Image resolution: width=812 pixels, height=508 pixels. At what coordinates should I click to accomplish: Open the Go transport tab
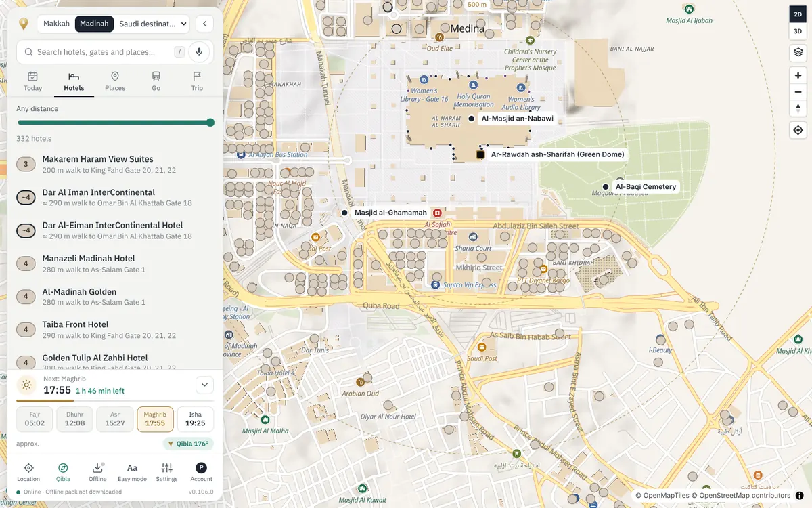tap(156, 81)
